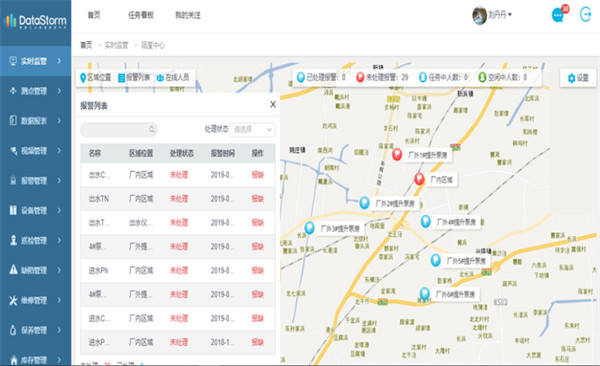The width and height of the screenshot is (600, 366).
Task: Open the 库存管理 house icon
Action: pos(14,360)
